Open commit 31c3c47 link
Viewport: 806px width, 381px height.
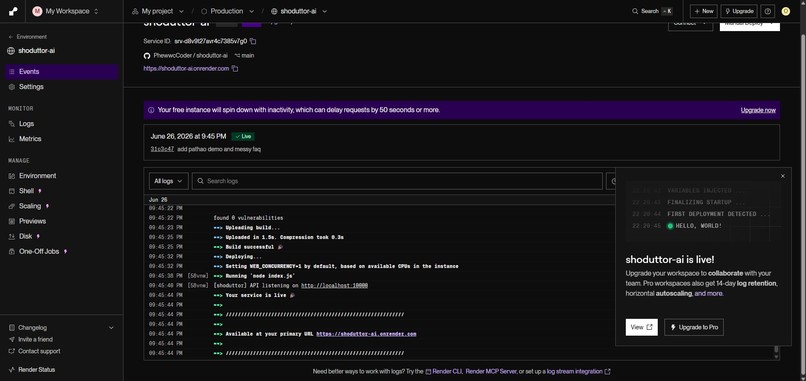(x=162, y=149)
